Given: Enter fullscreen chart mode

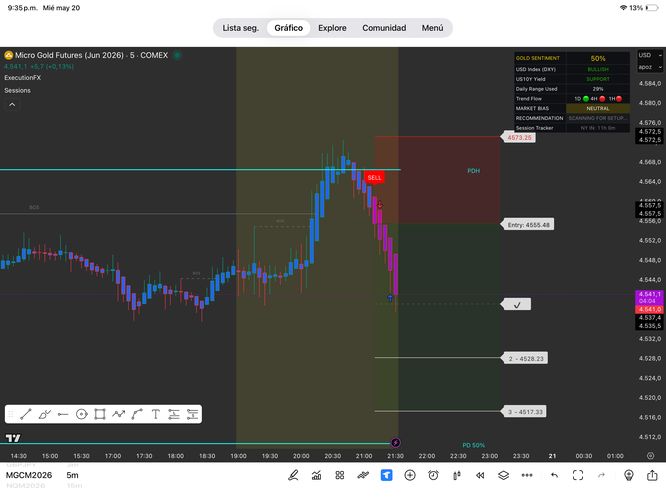Looking at the screenshot, I should (578, 475).
